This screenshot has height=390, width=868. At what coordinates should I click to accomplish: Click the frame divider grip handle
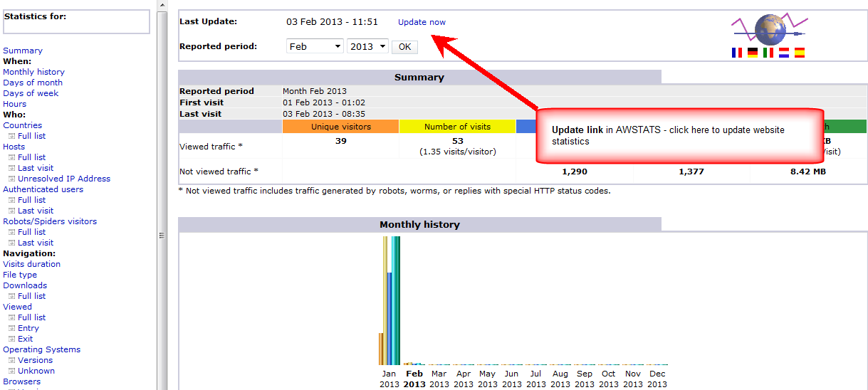coord(162,236)
